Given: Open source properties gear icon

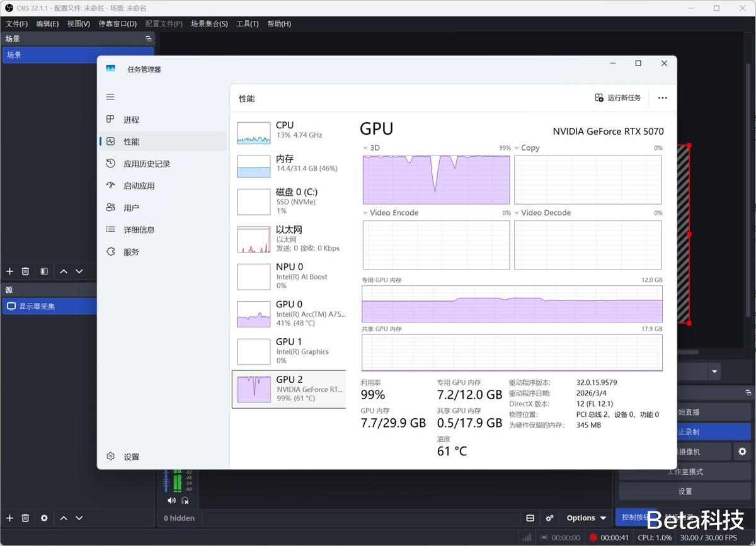Looking at the screenshot, I should pyautogui.click(x=43, y=518).
